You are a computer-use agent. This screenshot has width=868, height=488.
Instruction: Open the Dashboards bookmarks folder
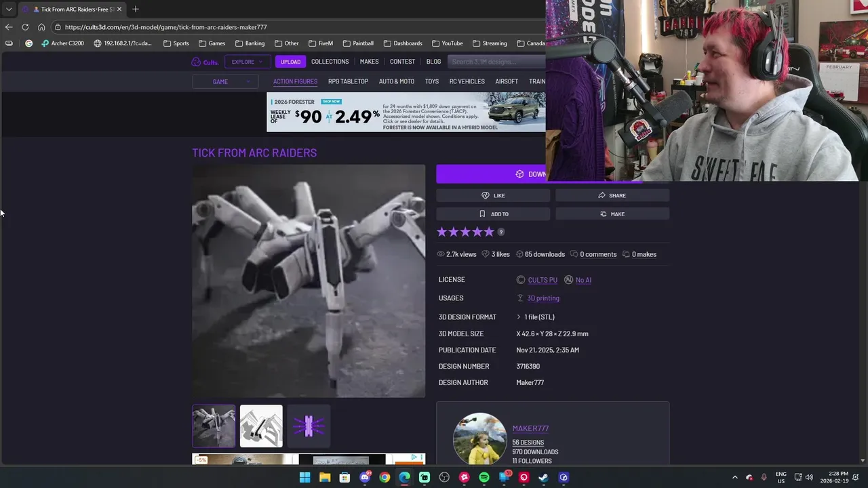click(x=403, y=43)
